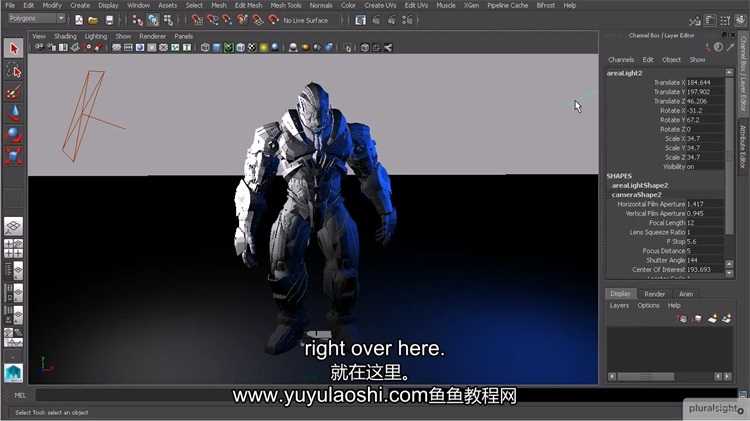
Task: Open the Channels menu in Channel Box
Action: click(x=621, y=60)
